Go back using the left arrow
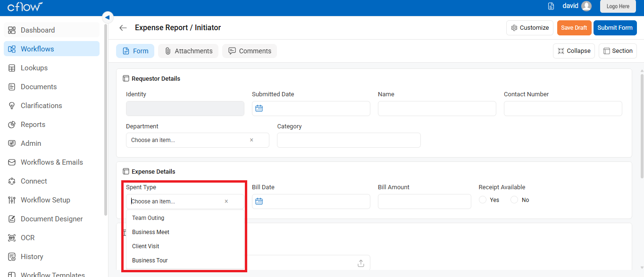 123,28
